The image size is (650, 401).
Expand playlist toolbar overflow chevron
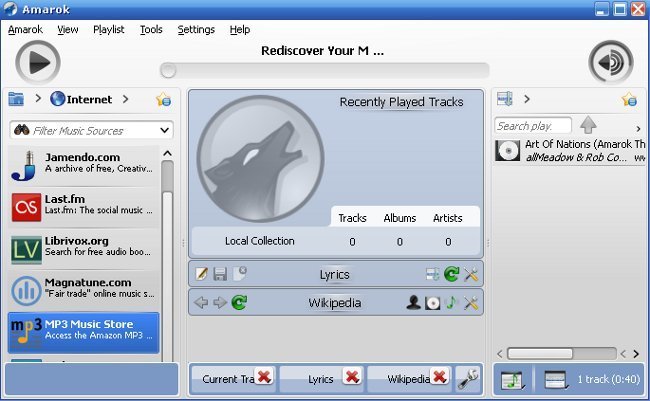tap(638, 129)
